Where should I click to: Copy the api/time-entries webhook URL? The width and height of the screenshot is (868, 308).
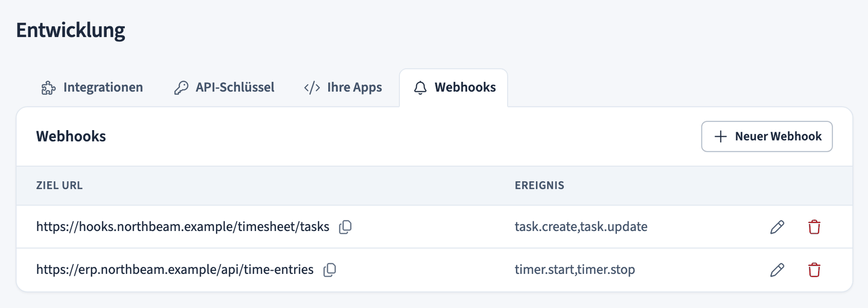[x=329, y=269]
